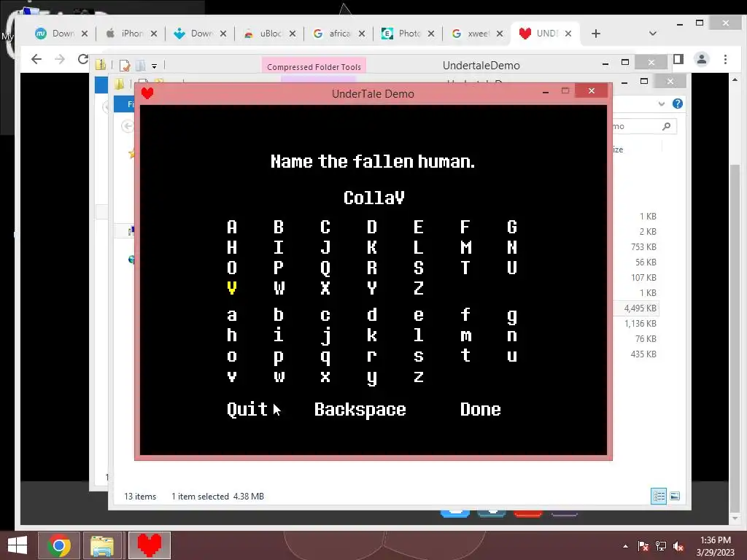Go forward in Chrome
Screen dimensions: 747x560
(x=60, y=59)
